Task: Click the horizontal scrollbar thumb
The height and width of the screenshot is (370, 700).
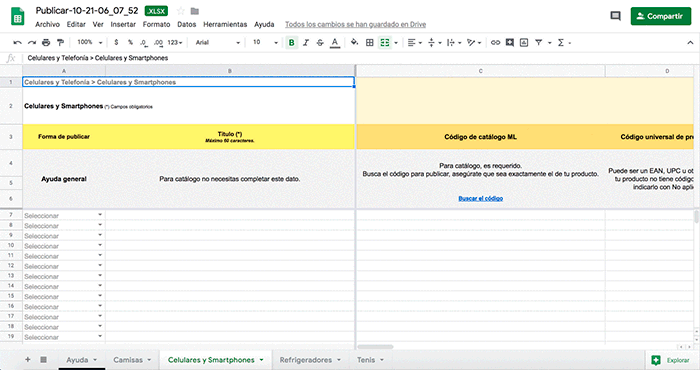Action: 375,347
